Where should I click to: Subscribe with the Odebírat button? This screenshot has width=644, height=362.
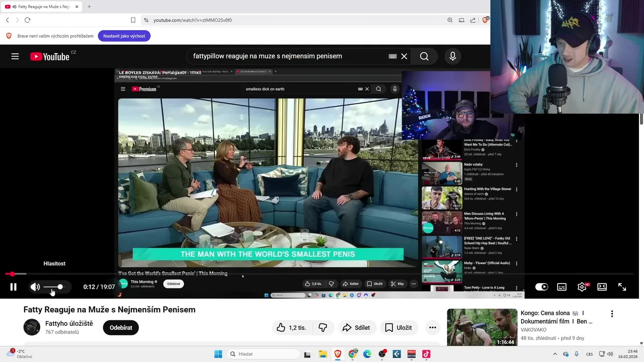pyautogui.click(x=121, y=328)
